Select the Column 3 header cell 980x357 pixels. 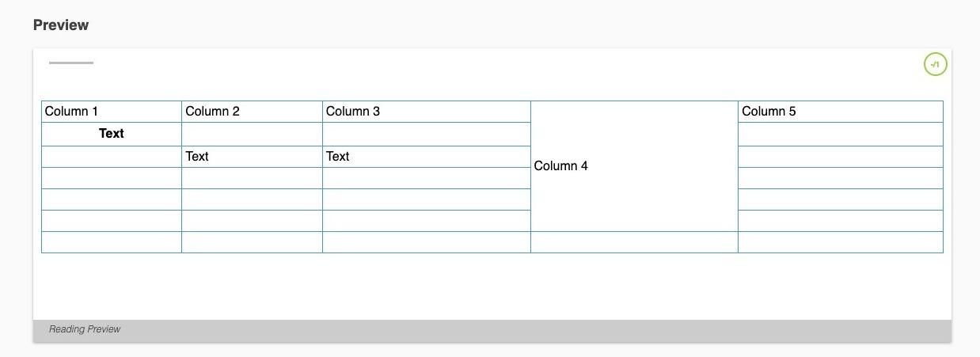pyautogui.click(x=427, y=112)
